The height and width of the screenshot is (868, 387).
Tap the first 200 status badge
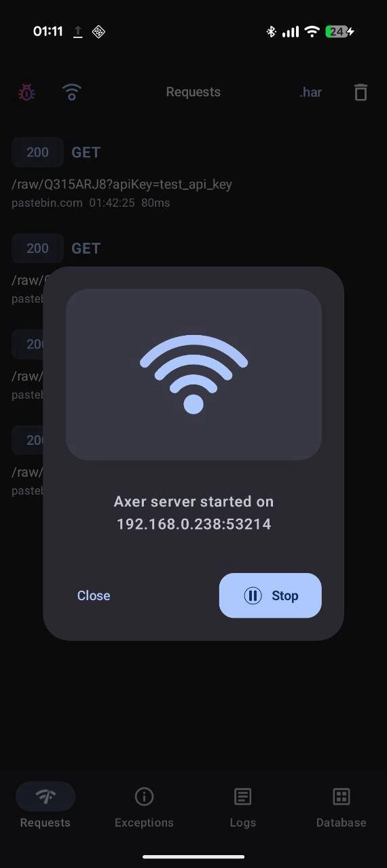pyautogui.click(x=37, y=152)
